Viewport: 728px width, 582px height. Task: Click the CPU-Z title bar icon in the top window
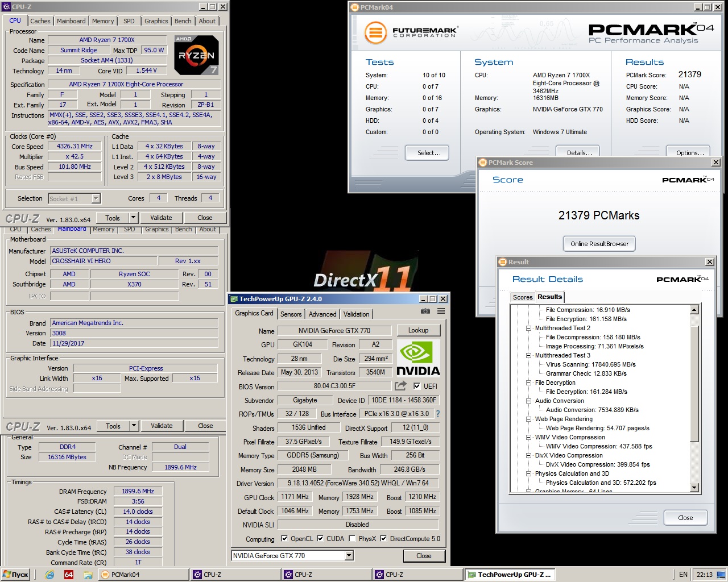click(x=7, y=7)
